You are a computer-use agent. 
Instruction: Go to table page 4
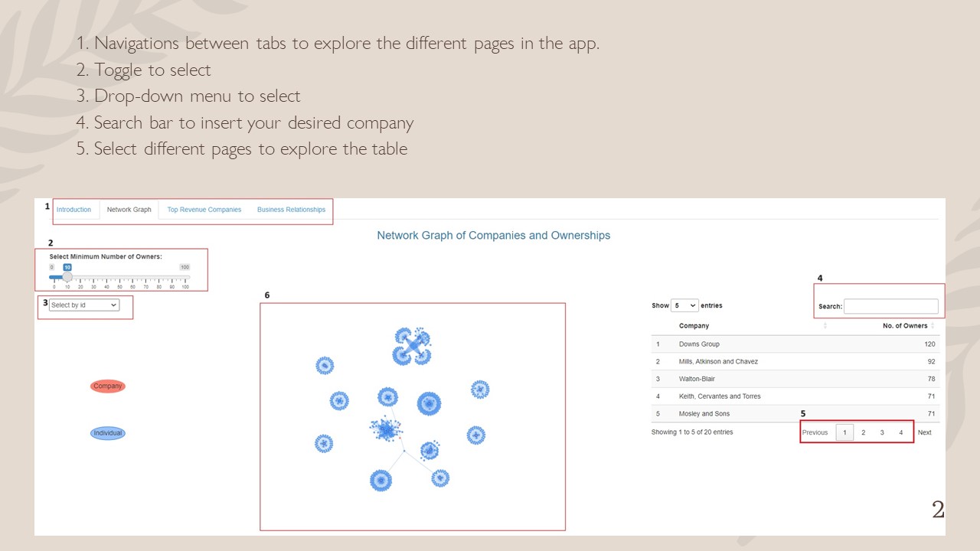[900, 432]
